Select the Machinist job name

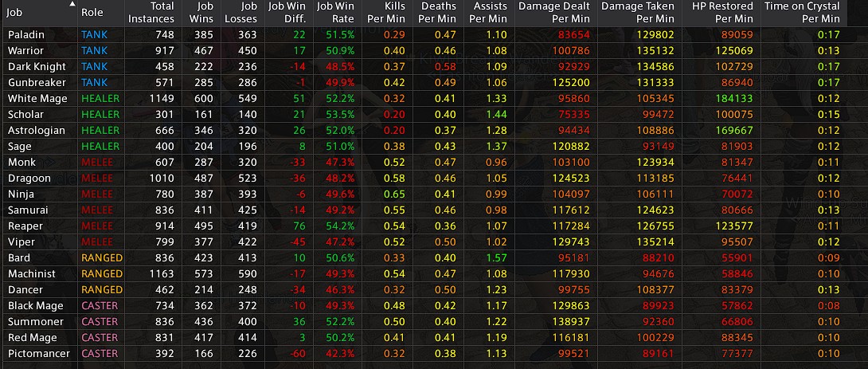coord(33,273)
